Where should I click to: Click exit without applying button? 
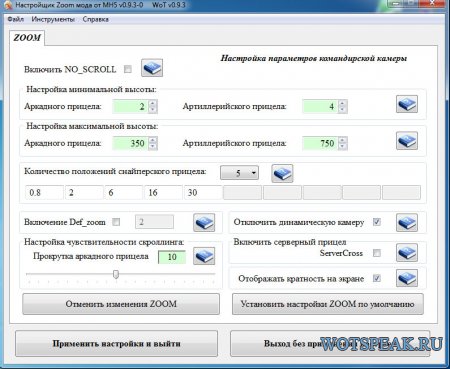330,344
